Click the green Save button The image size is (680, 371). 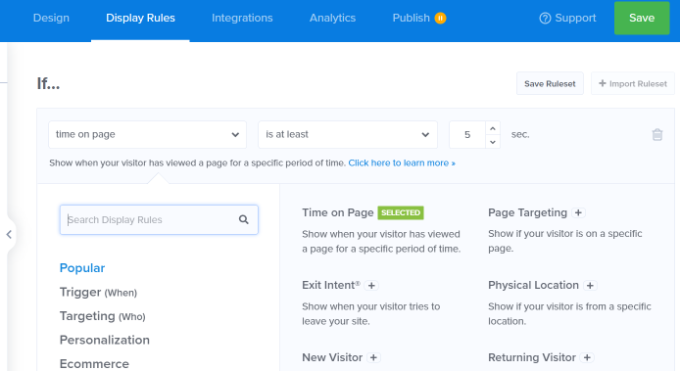point(641,18)
